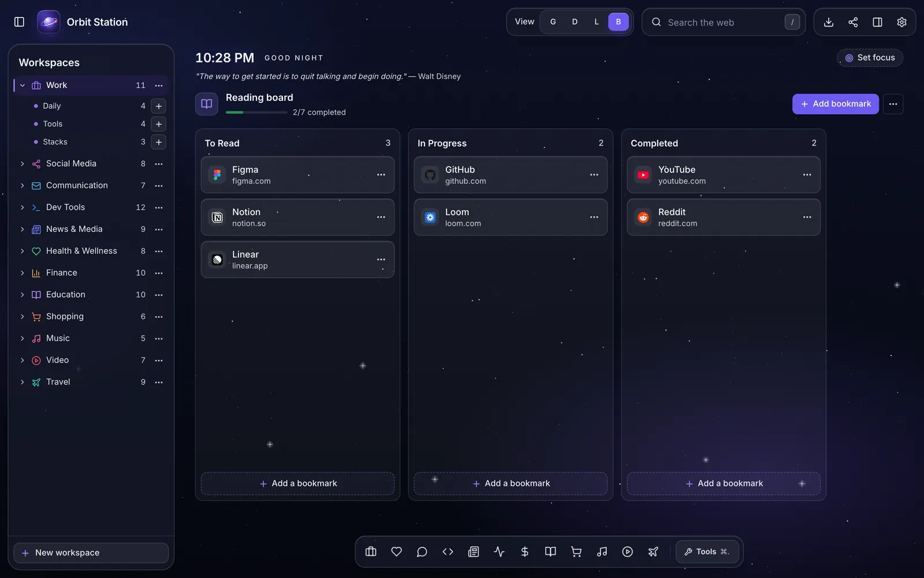
Task: Click the Add bookmark button
Action: pos(836,104)
